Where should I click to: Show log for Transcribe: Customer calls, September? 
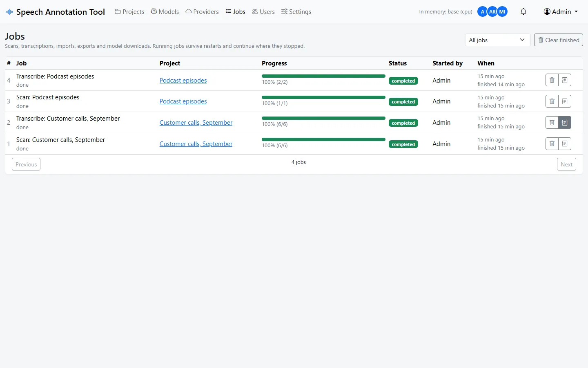[565, 123]
